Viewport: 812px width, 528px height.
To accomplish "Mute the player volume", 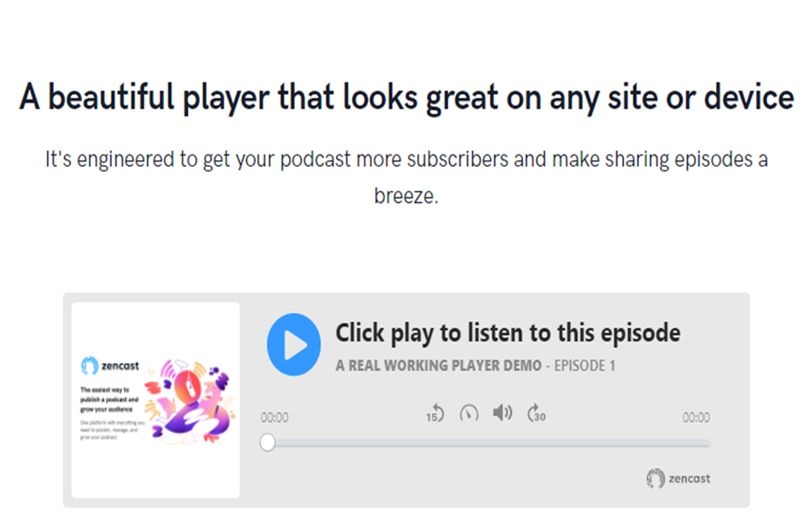I will click(503, 413).
